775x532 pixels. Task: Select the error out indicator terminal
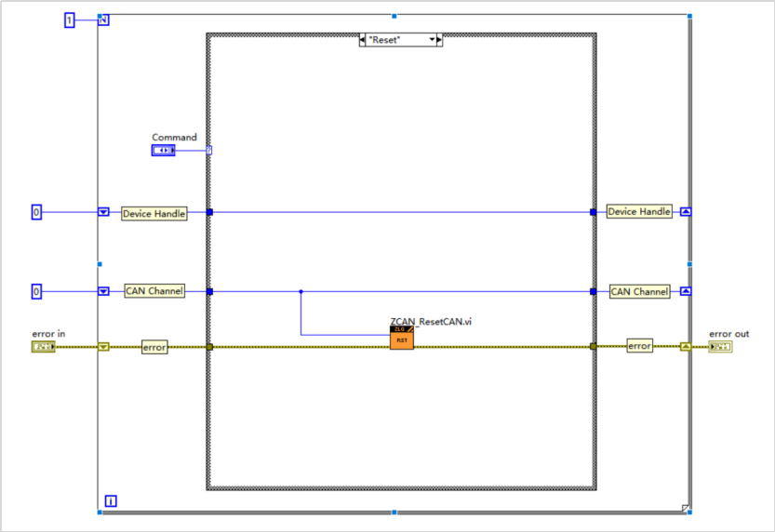(x=721, y=347)
